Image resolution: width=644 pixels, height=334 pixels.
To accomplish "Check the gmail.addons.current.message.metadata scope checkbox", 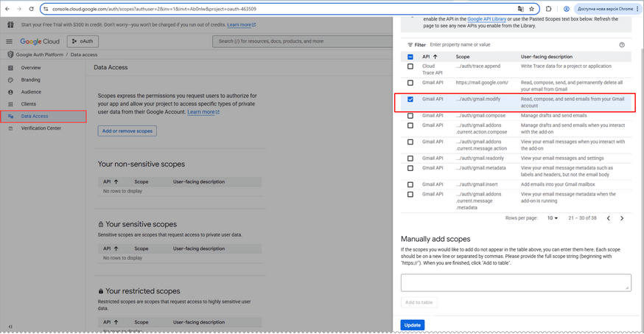I will pyautogui.click(x=410, y=195).
